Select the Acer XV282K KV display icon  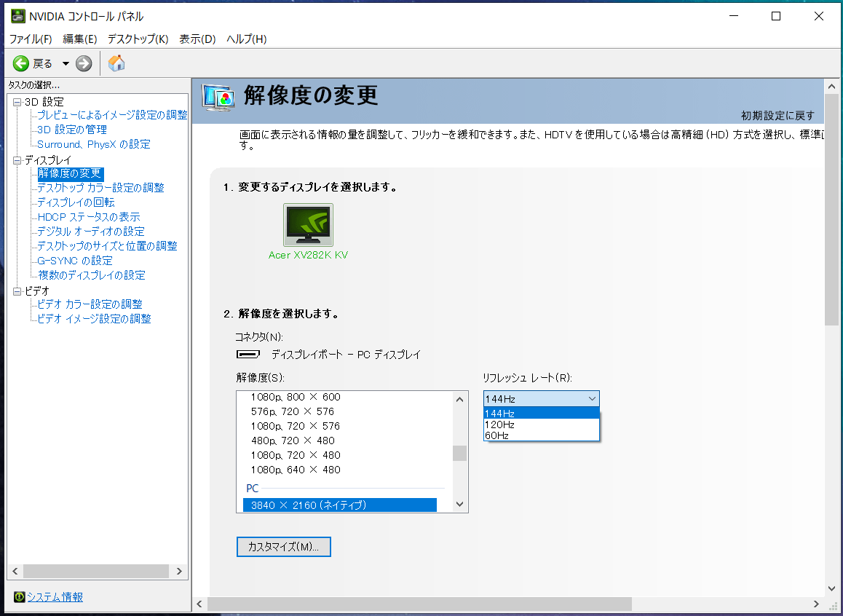[308, 225]
